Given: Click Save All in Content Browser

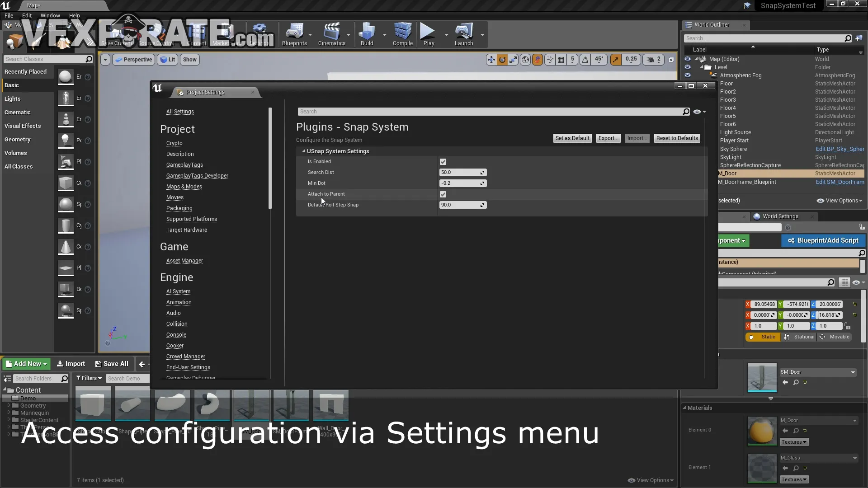Looking at the screenshot, I should (x=112, y=364).
